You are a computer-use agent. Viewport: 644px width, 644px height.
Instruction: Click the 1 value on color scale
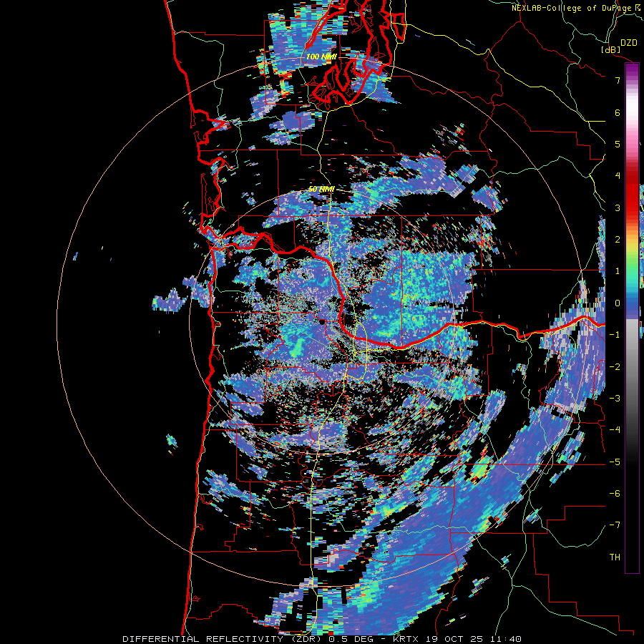click(x=618, y=271)
